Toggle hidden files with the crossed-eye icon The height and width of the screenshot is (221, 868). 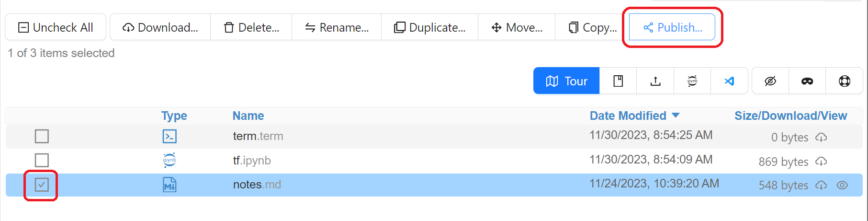pyautogui.click(x=770, y=81)
